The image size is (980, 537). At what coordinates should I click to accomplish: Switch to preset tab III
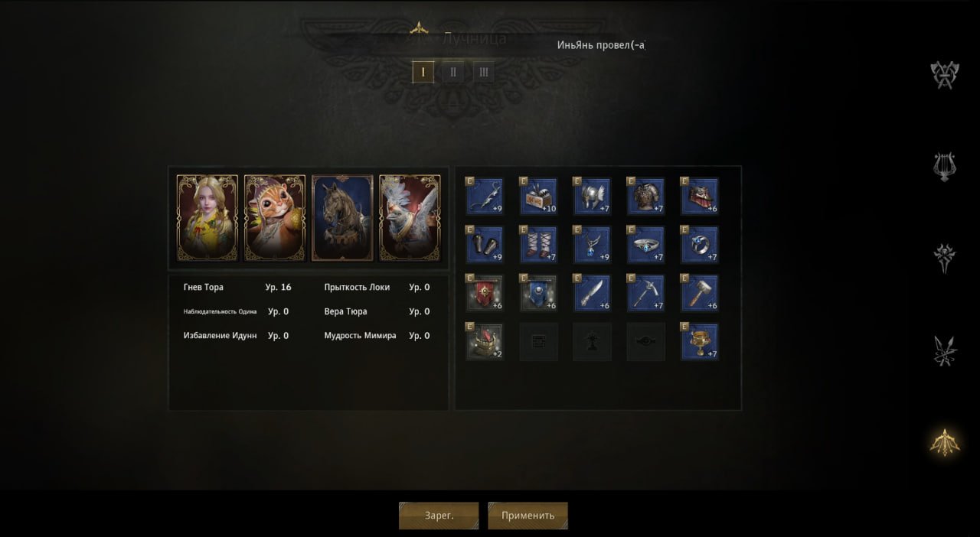point(483,72)
